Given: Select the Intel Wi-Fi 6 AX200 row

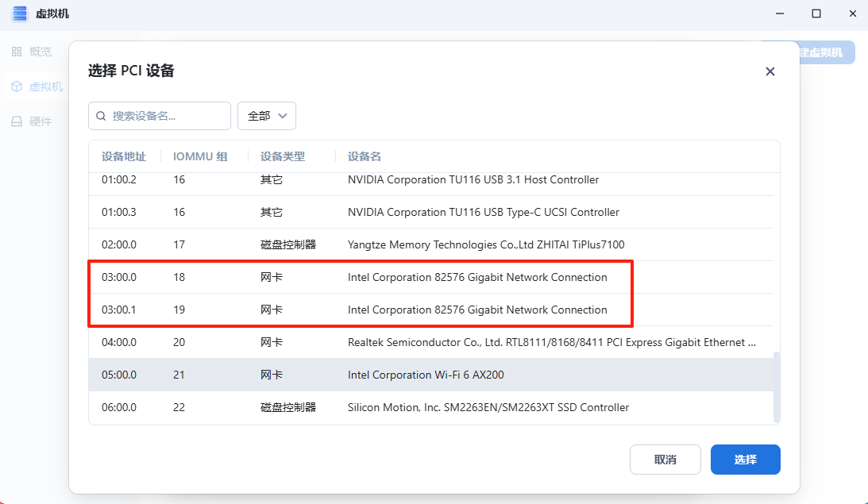Looking at the screenshot, I should pyautogui.click(x=431, y=375).
